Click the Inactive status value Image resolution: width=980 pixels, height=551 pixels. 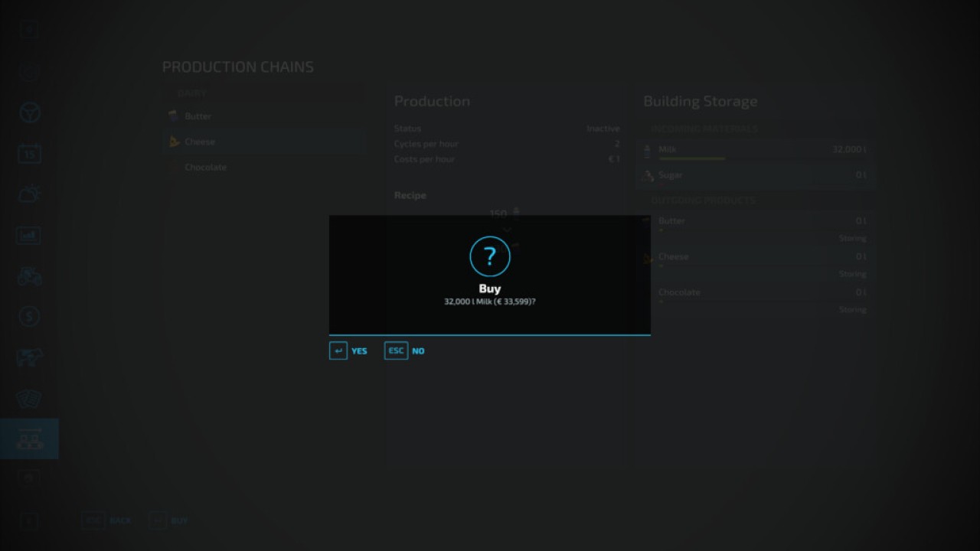pyautogui.click(x=603, y=129)
